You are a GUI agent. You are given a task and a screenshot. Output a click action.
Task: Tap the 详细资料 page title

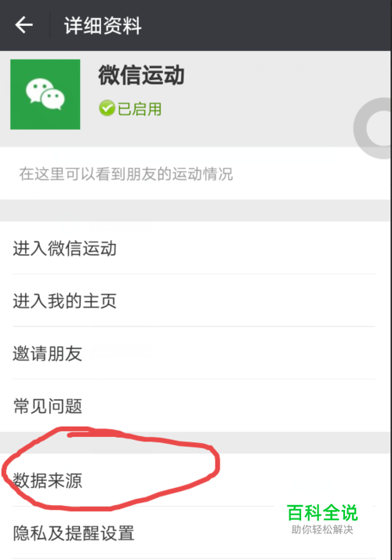103,26
